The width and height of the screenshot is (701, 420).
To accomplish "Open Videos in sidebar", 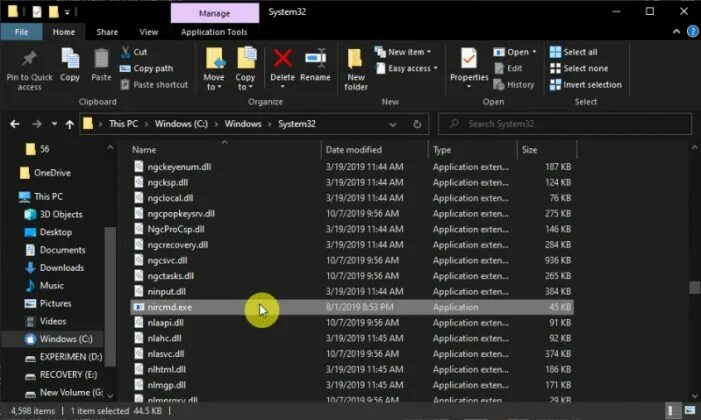I will (46, 321).
